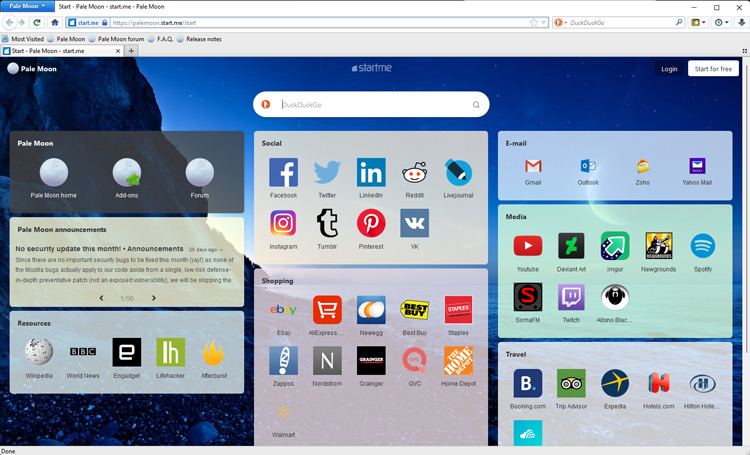
Task: Click the browser Home toolbar button
Action: coord(55,22)
